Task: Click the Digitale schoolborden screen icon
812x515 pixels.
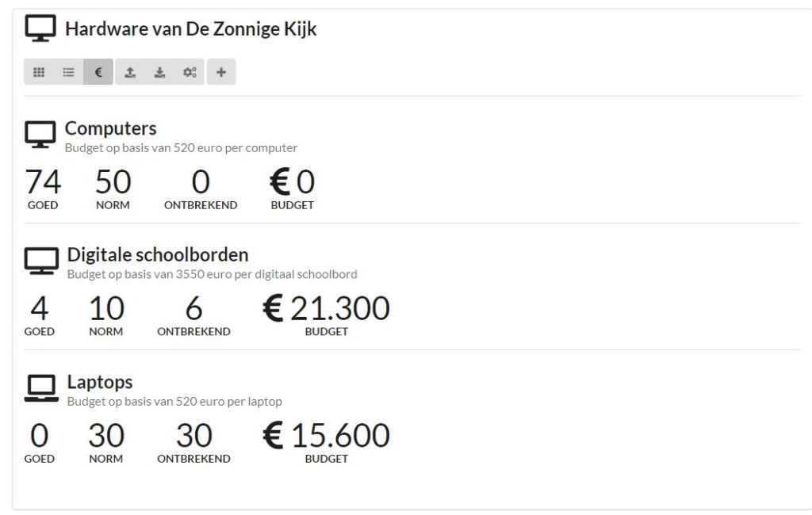Action: pos(41,261)
